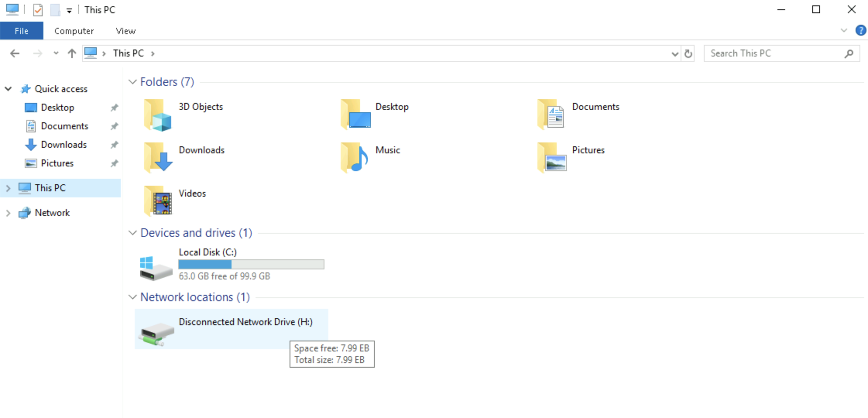868x418 pixels.
Task: Open the Music folder icon
Action: click(354, 158)
